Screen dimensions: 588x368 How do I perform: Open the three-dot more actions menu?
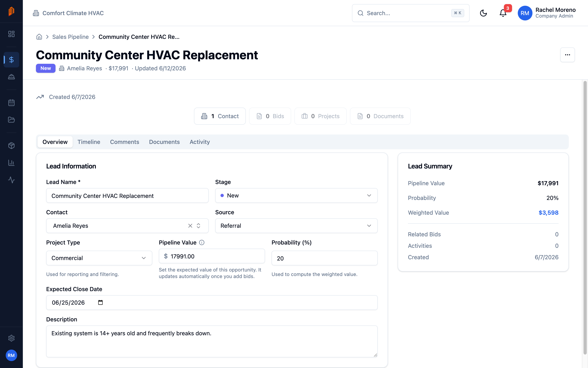(x=567, y=55)
